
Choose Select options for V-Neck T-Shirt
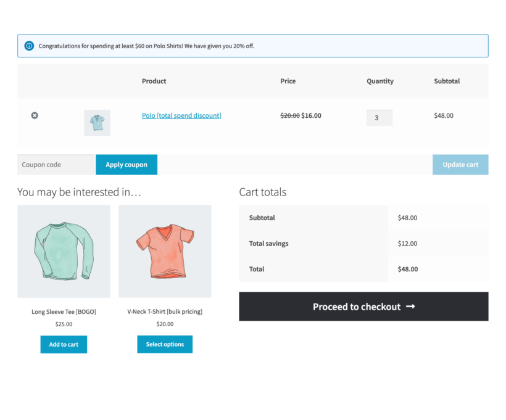click(x=165, y=344)
